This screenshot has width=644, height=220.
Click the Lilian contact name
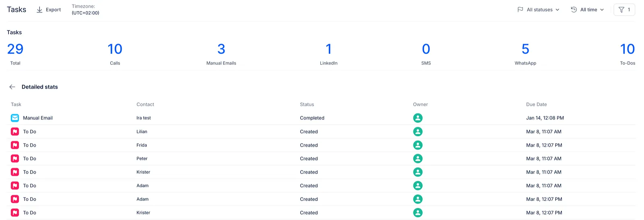pyautogui.click(x=142, y=132)
